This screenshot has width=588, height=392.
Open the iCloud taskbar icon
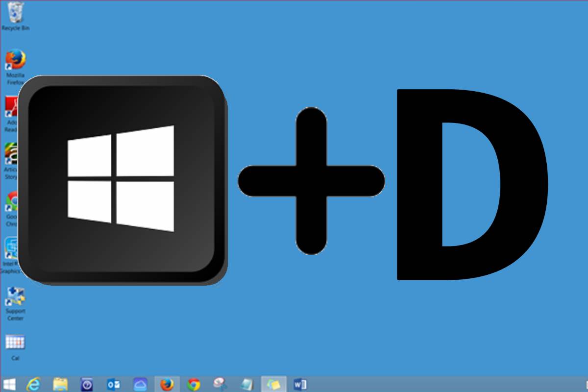141,384
